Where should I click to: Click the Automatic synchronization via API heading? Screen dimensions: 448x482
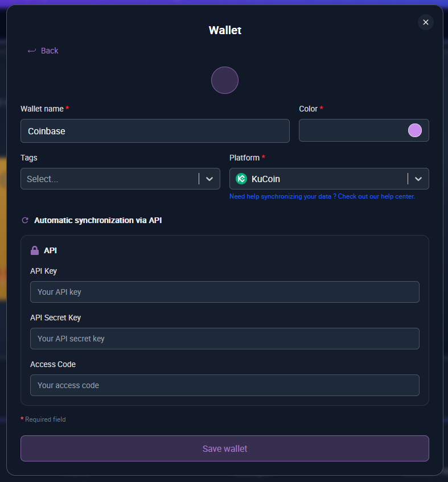(98, 220)
